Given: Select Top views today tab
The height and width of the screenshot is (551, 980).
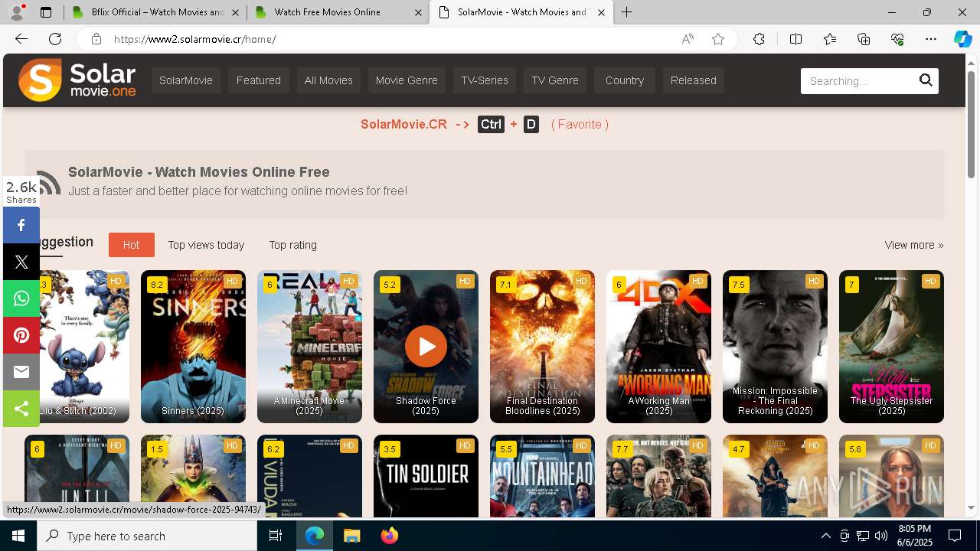Looking at the screenshot, I should [206, 245].
